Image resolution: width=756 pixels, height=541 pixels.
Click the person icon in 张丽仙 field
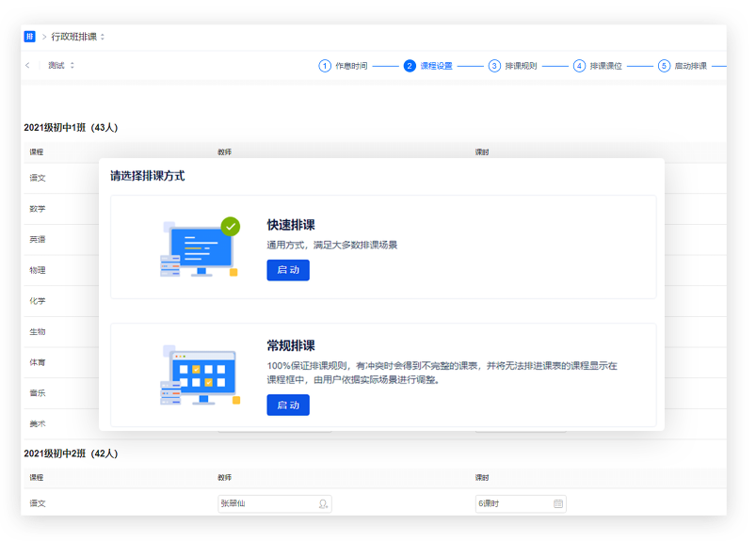click(x=323, y=503)
